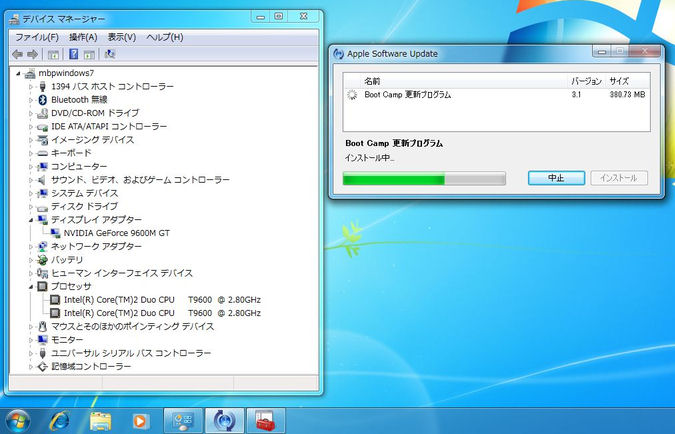Select the first Intel Core 2 Duo T9600 entry
Viewport: 675px width, 434px height.
coord(162,300)
